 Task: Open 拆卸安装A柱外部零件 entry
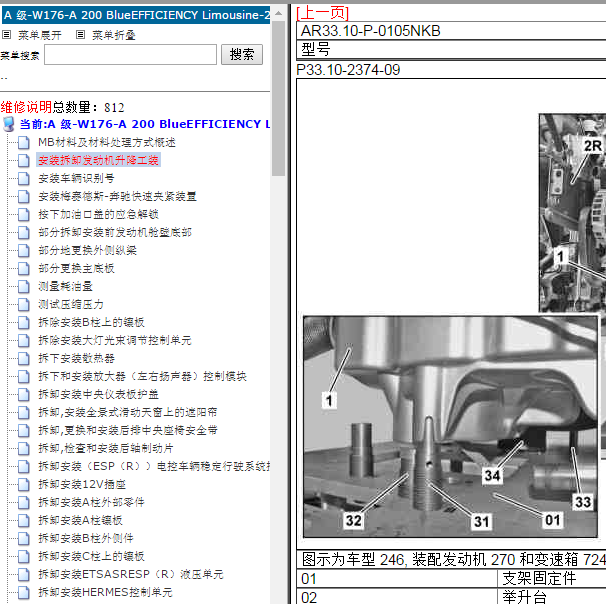[x=91, y=502]
